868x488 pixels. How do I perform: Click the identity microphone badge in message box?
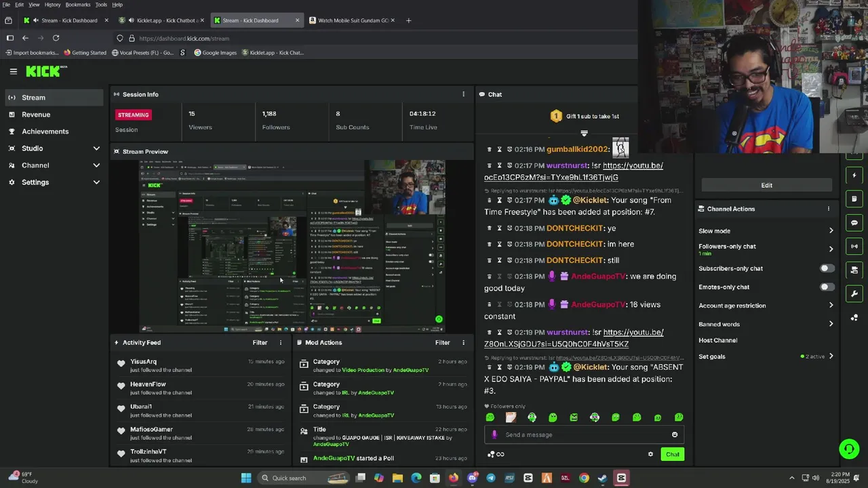pos(494,435)
